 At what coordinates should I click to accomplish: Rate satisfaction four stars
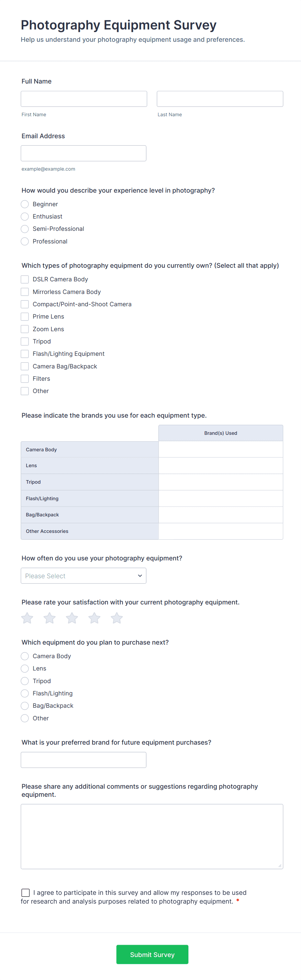[x=95, y=618]
